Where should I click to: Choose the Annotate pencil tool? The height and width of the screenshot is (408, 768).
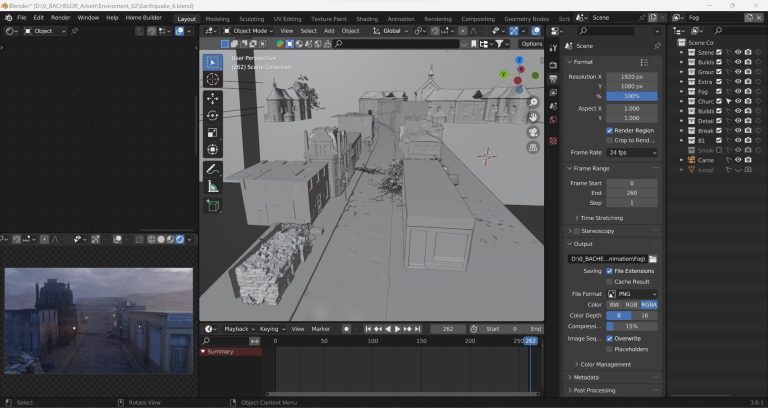tap(212, 169)
